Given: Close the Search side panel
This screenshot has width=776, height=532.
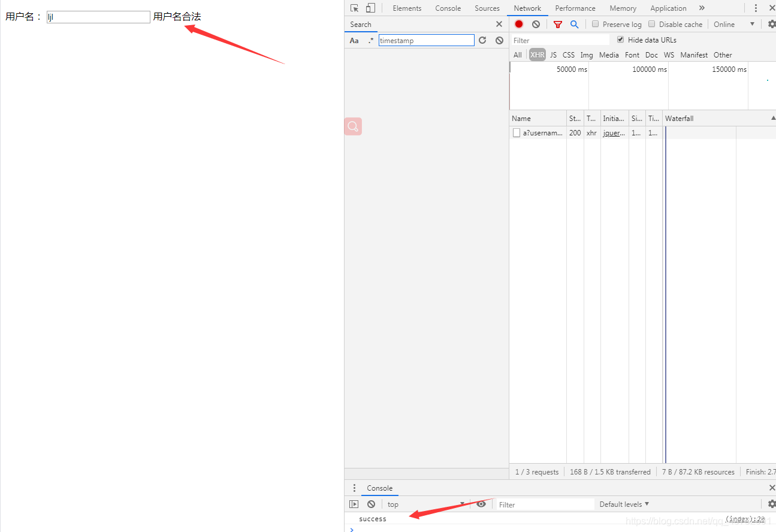Looking at the screenshot, I should (499, 24).
